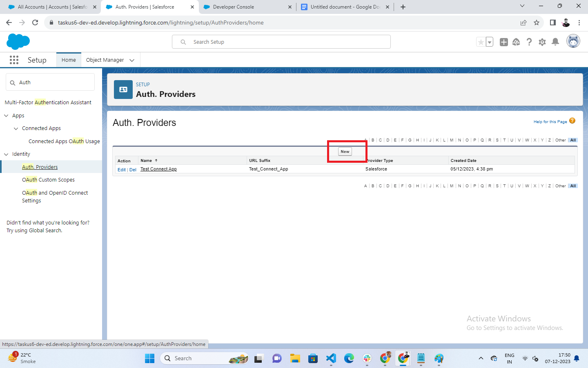Open a new browser tab
Screen dimensions: 588x368
(403, 7)
